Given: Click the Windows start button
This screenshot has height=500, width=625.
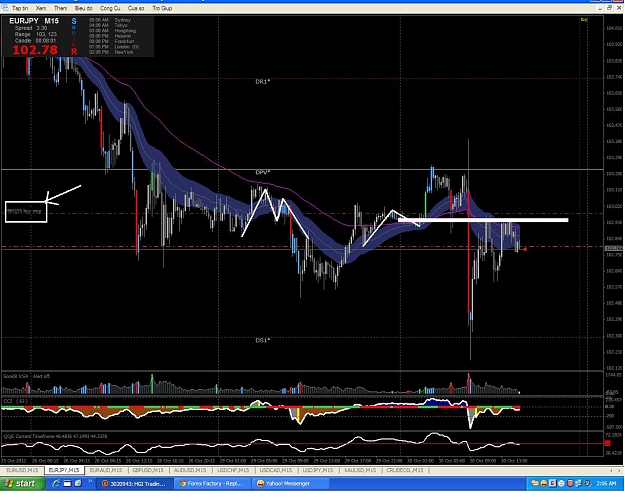Looking at the screenshot, I should coord(22,484).
